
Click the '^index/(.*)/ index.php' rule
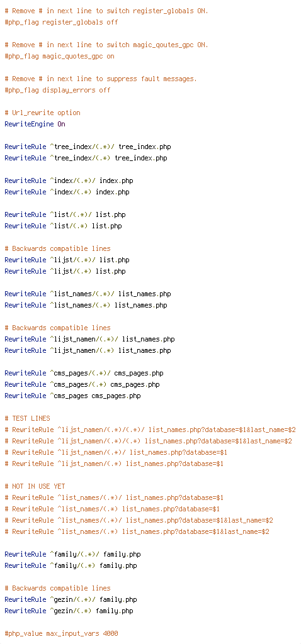pyautogui.click(x=69, y=180)
